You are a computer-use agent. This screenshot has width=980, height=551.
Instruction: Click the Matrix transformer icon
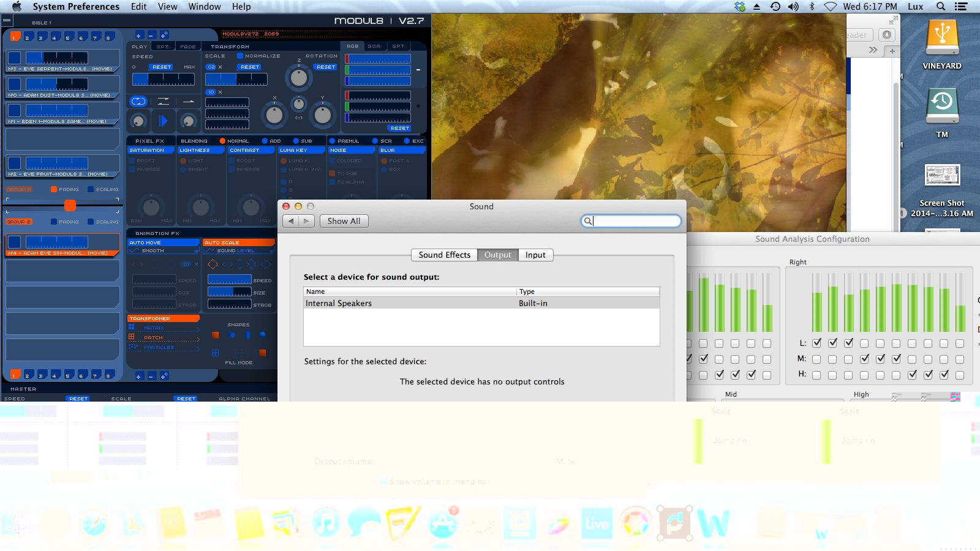pos(132,328)
